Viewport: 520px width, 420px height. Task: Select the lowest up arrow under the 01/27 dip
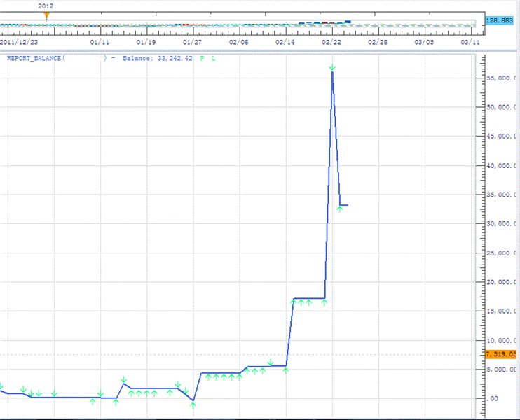click(193, 405)
